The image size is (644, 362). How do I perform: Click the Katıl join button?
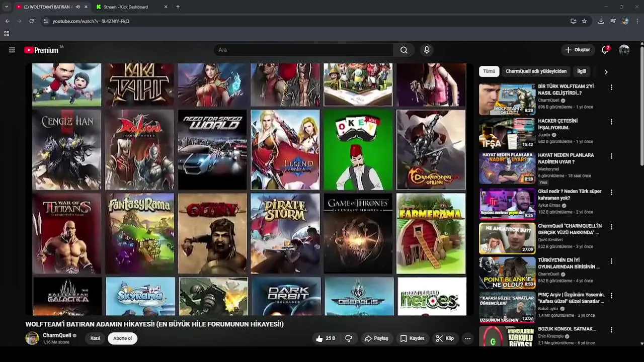[x=95, y=338]
